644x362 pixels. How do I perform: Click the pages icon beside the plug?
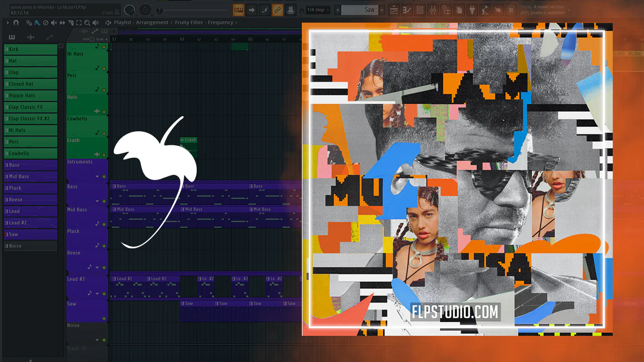(x=459, y=10)
